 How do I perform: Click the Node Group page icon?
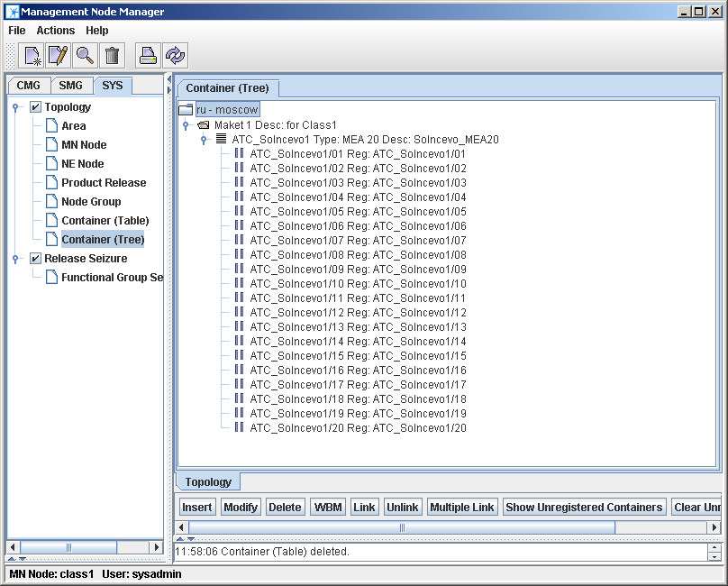(51, 202)
